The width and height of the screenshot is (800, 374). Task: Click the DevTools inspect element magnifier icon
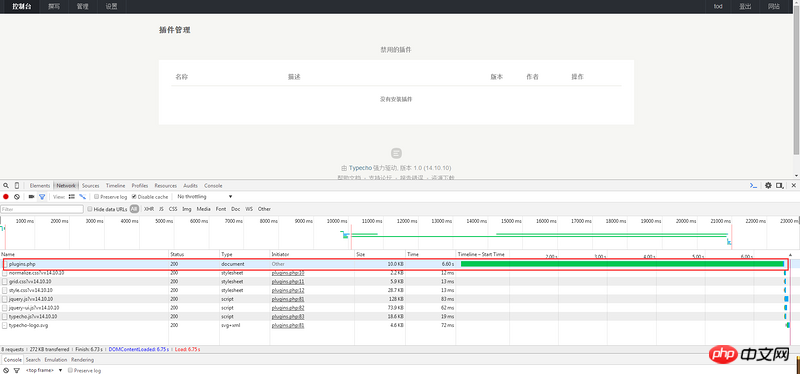(6, 186)
